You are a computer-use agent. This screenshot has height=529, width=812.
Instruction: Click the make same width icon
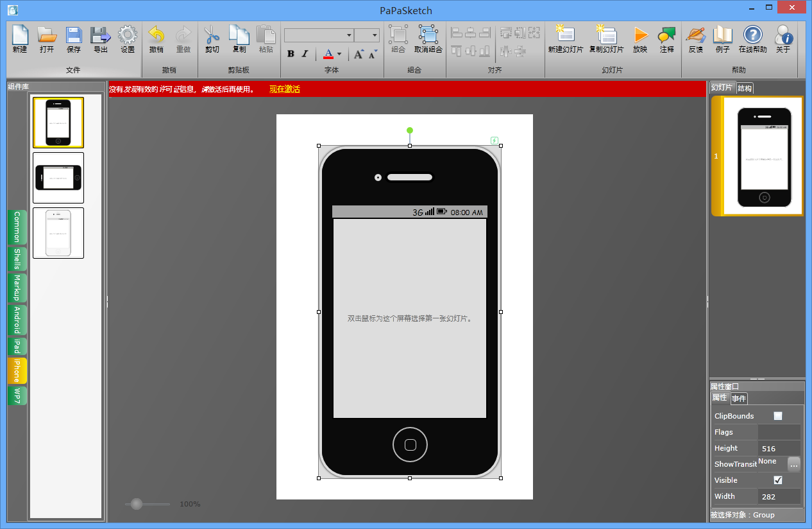506,31
